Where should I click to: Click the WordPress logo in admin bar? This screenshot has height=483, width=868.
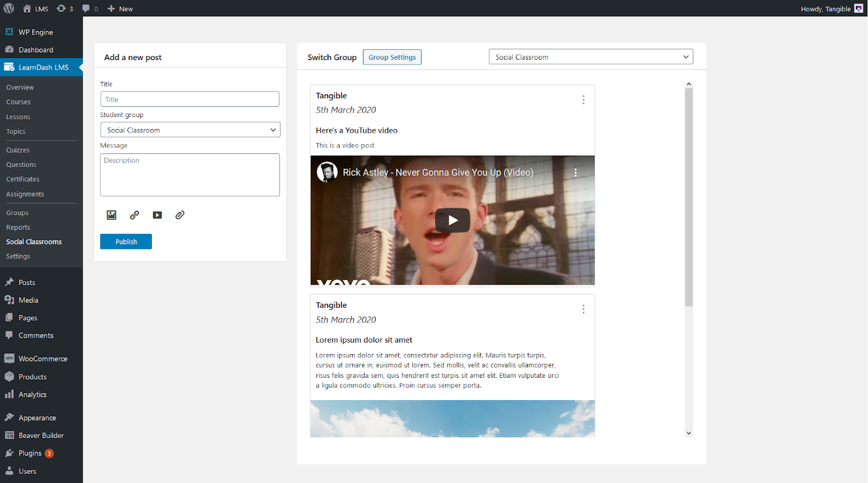point(9,9)
